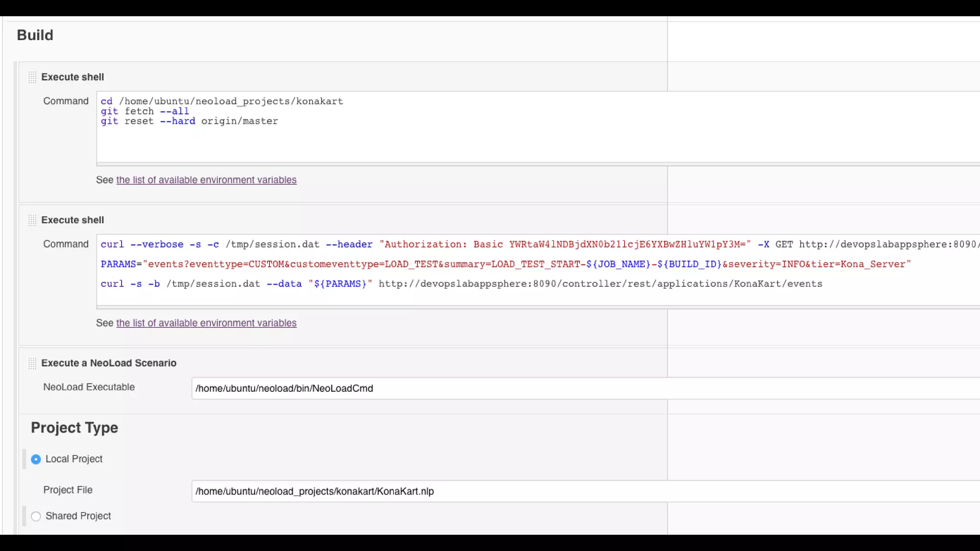Viewport: 980px width, 551px height.
Task: Click the Project Type heading
Action: click(x=75, y=428)
